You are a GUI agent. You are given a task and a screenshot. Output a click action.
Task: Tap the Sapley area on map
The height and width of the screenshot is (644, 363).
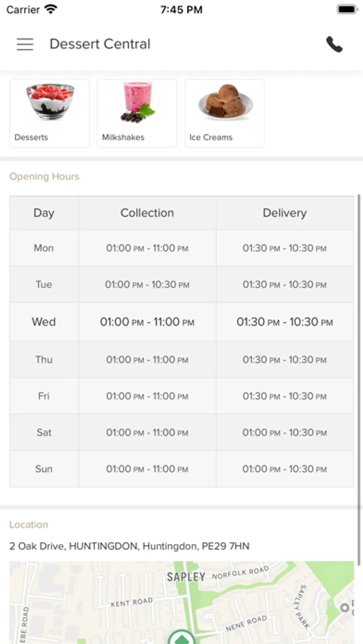[186, 577]
